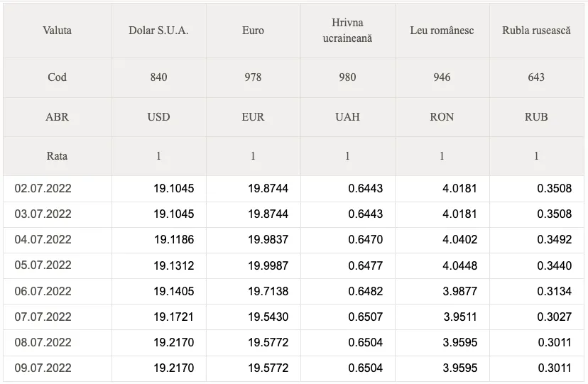Click the 02.07.2022 date row
The image size is (588, 384).
293,188
